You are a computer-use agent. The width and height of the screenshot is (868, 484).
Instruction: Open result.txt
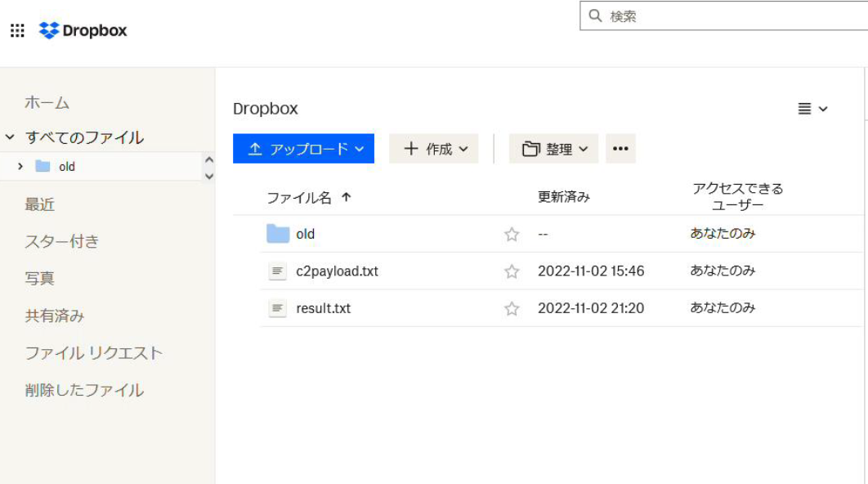324,308
